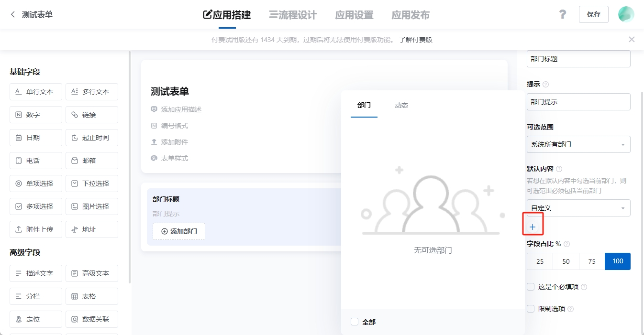Check the 全部 checkbox in the department picker
Viewport: 644px width, 335px height.
tap(355, 322)
